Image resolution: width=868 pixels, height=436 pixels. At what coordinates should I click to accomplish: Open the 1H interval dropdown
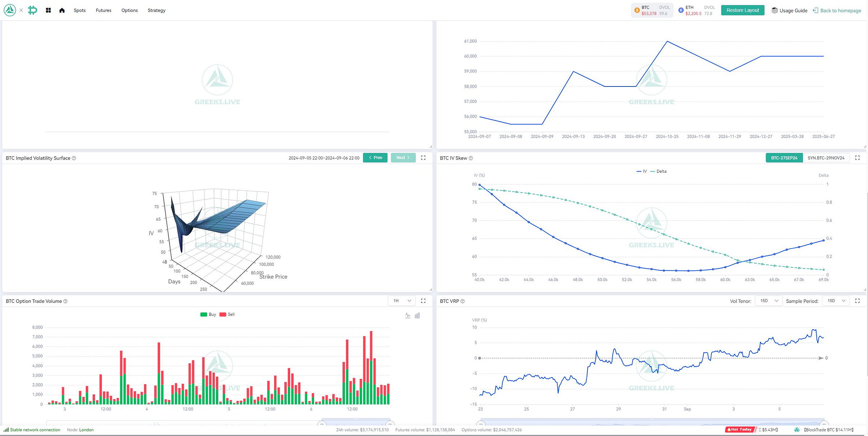coord(402,301)
